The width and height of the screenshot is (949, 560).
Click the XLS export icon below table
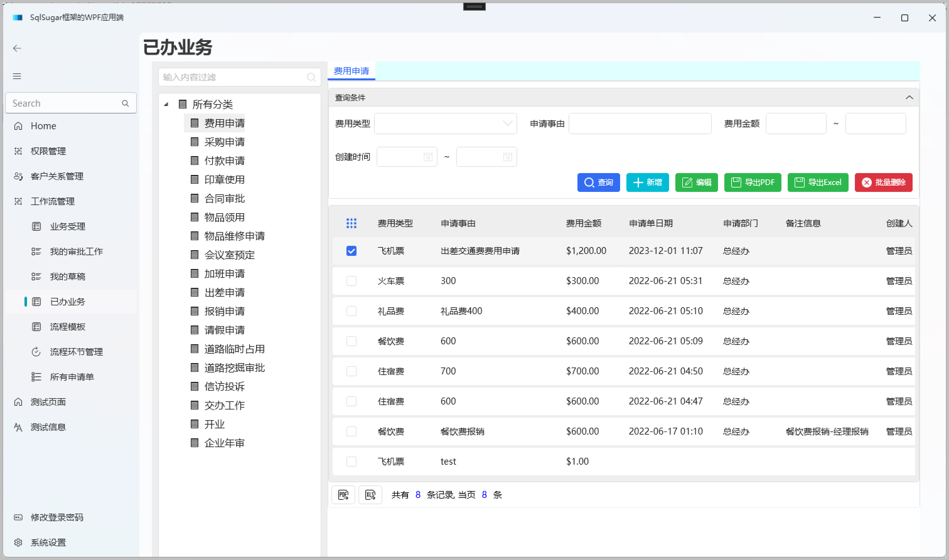tap(370, 495)
